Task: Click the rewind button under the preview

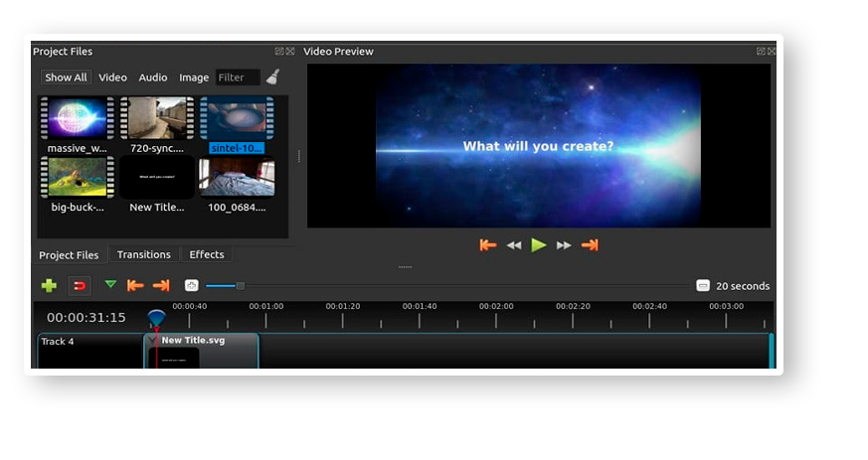Action: click(514, 245)
